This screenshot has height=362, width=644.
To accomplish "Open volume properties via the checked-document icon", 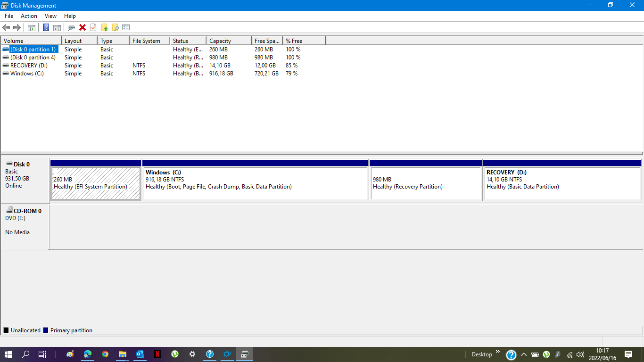I will (x=92, y=27).
